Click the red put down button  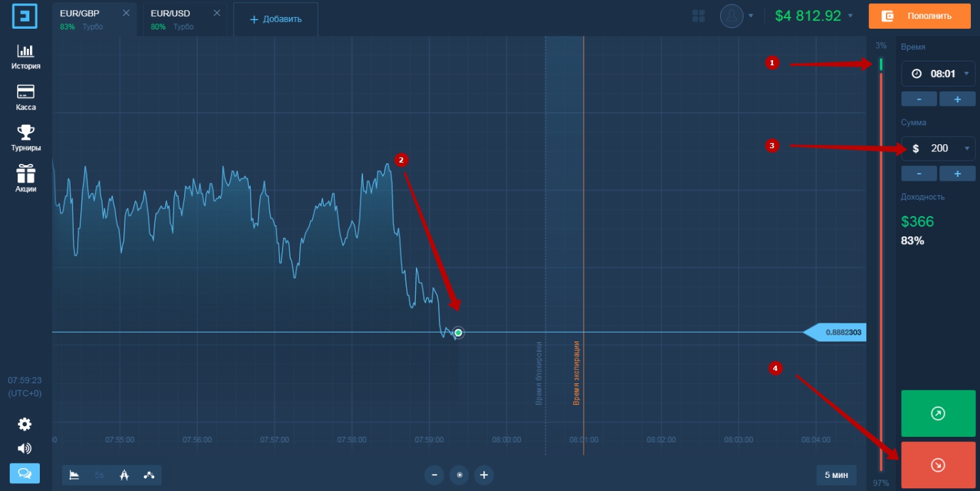(938, 465)
